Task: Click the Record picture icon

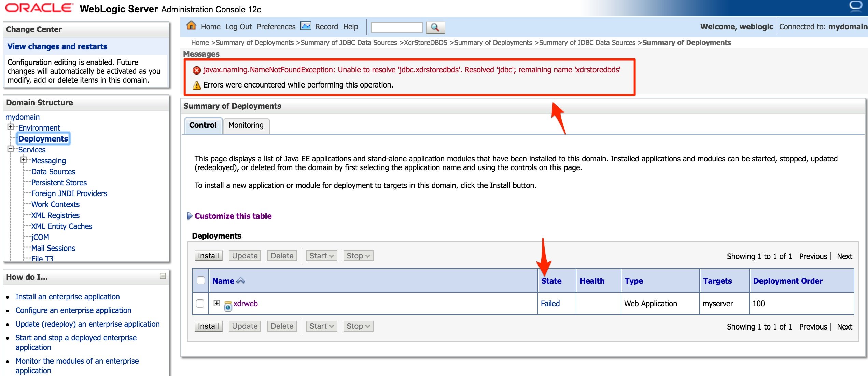Action: [x=306, y=26]
